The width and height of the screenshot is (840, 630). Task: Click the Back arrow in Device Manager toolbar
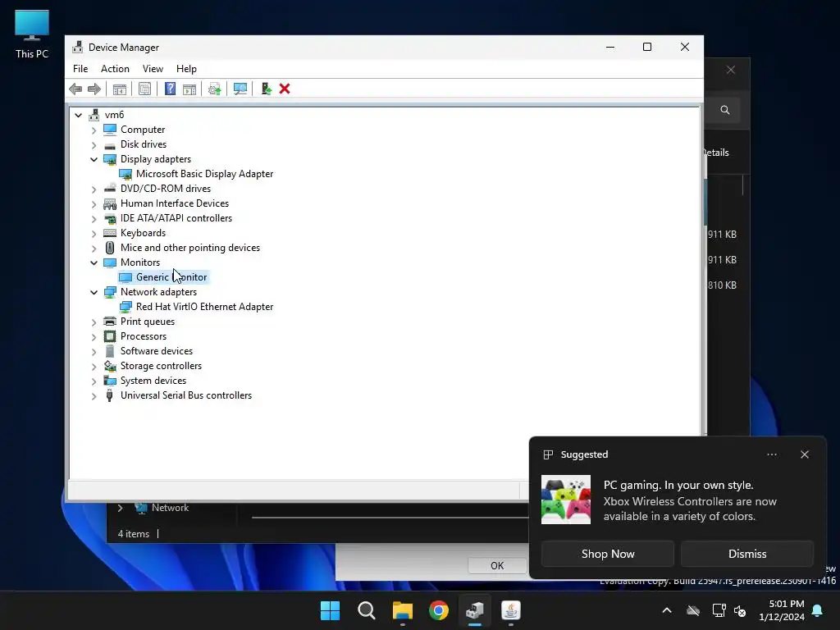pos(75,89)
